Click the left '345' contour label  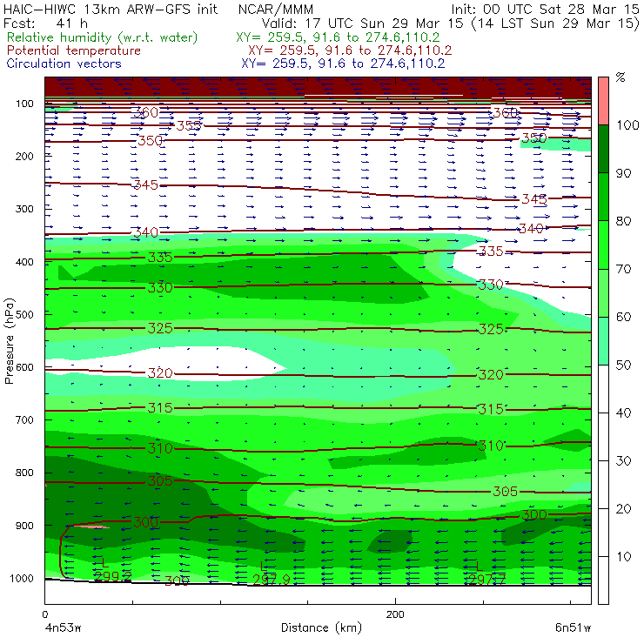click(146, 184)
